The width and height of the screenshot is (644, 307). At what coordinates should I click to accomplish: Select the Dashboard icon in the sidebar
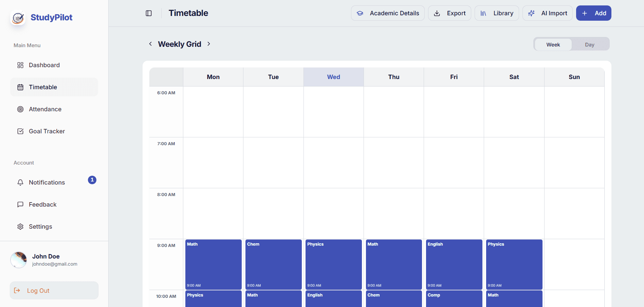pyautogui.click(x=20, y=65)
